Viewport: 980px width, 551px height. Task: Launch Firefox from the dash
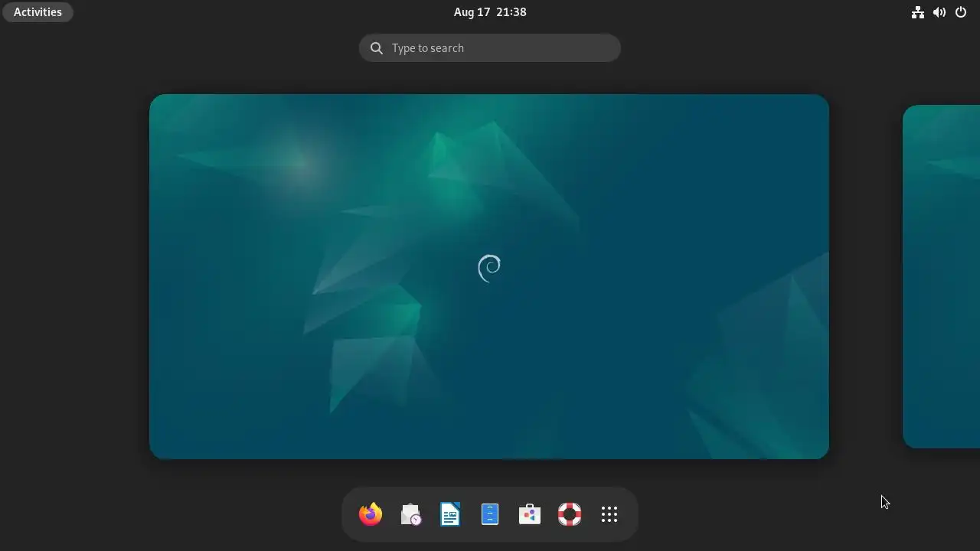tap(371, 514)
